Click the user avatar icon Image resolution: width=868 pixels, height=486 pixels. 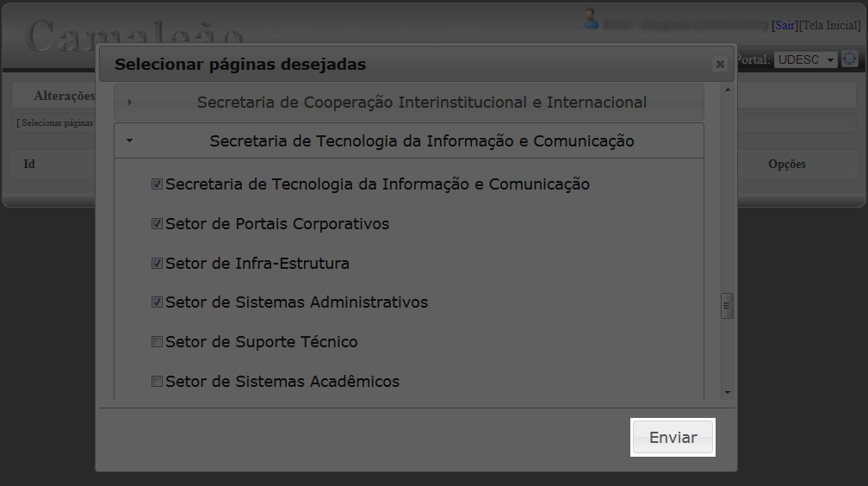coord(591,19)
